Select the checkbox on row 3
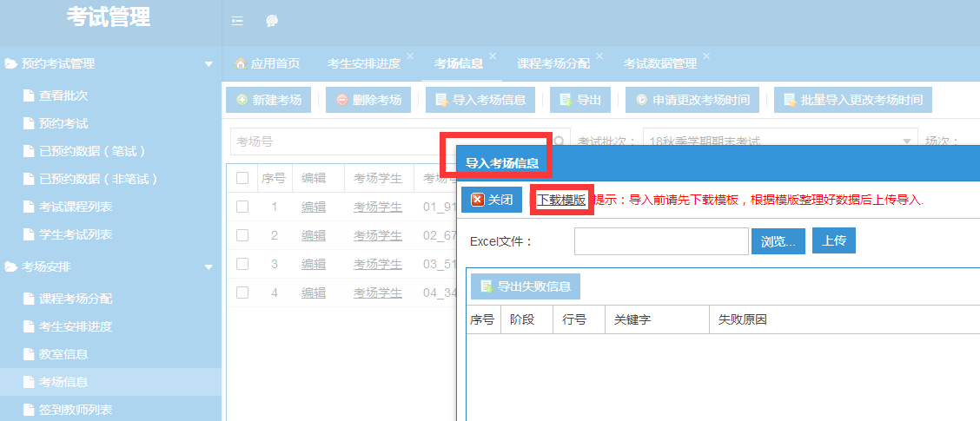 pyautogui.click(x=242, y=264)
